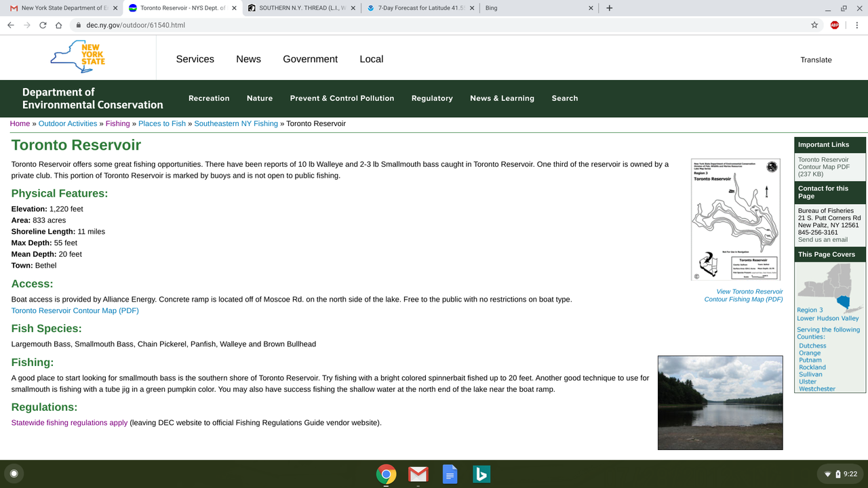Switch to the 7-Day Forecast tab
Screen dimensions: 868x488
pyautogui.click(x=415, y=8)
